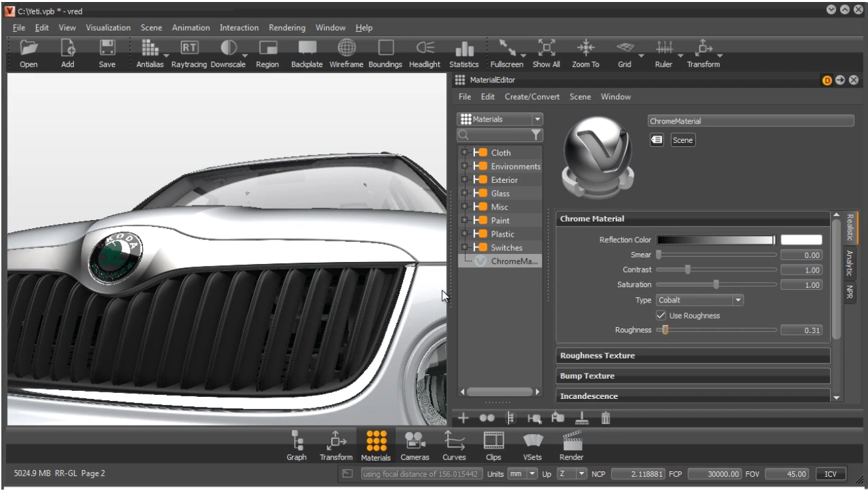The width and height of the screenshot is (868, 490).
Task: Toggle Raytracing in the toolbar
Action: pos(190,49)
